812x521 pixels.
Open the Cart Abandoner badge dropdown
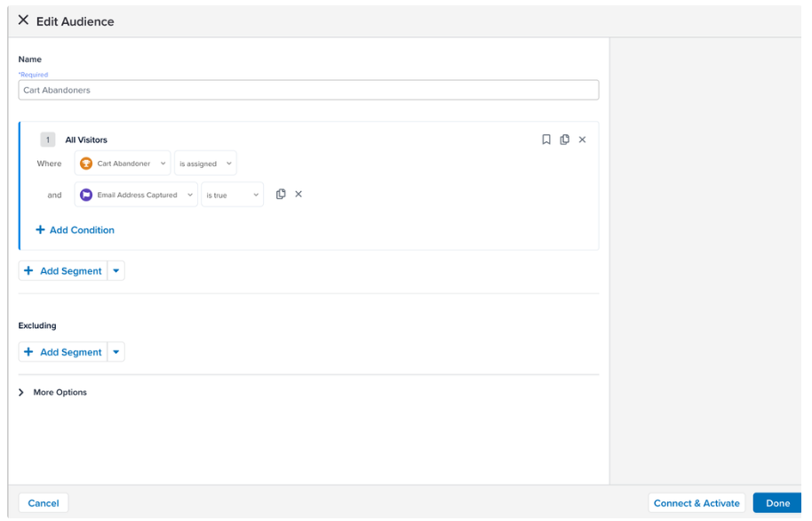123,164
